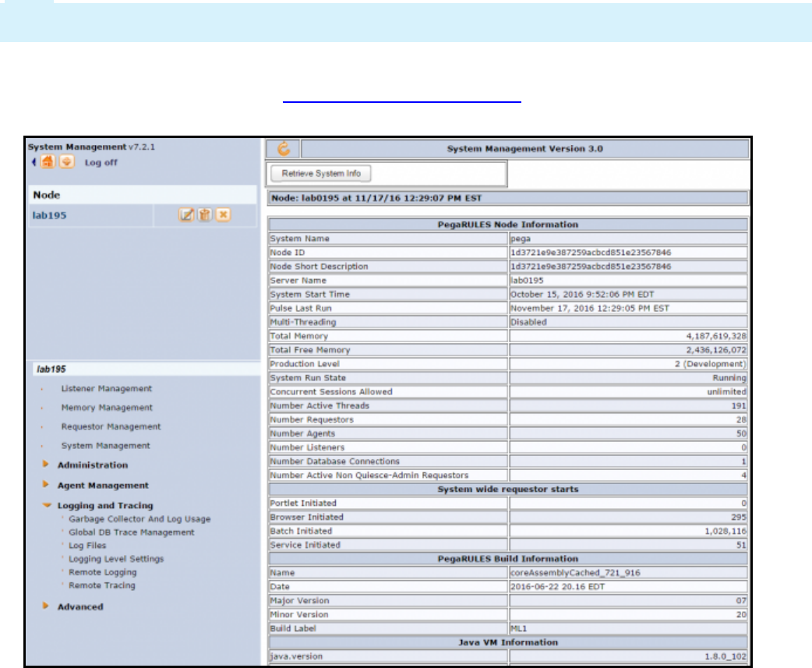The width and height of the screenshot is (812, 668).
Task: Expand the Agent Management section arrow
Action: tap(46, 485)
